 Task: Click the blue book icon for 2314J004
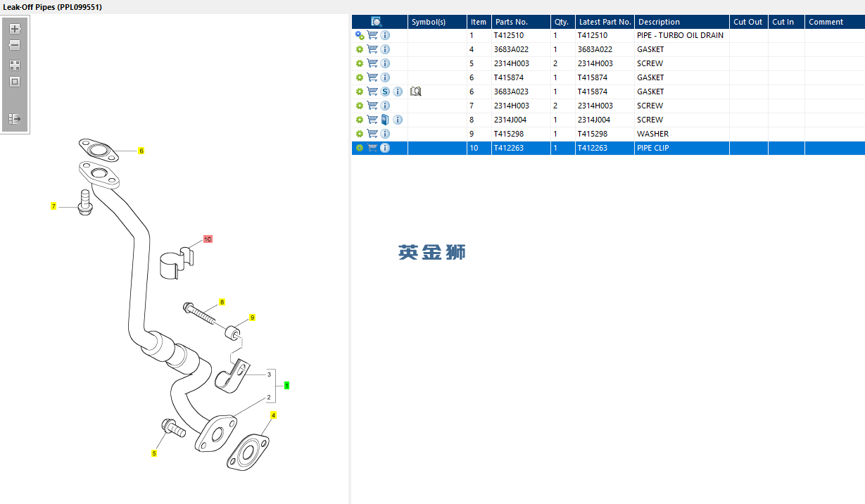pyautogui.click(x=385, y=120)
